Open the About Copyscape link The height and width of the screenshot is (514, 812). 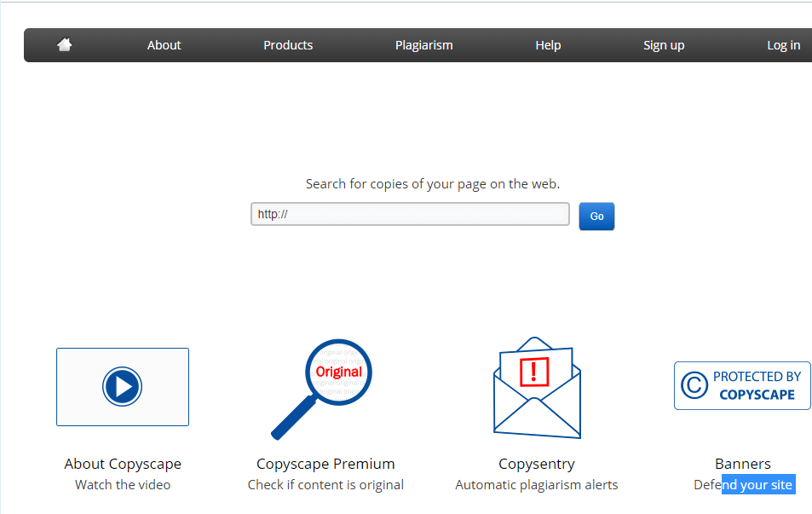123,464
